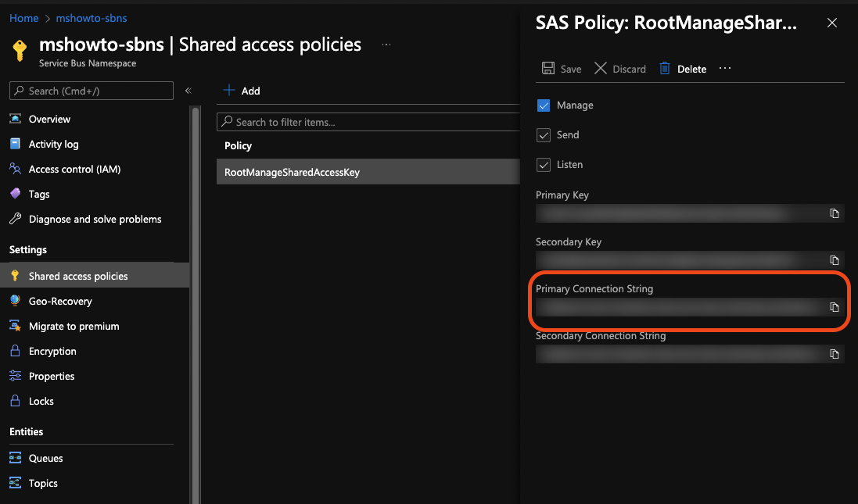This screenshot has height=504, width=858.
Task: Click the purple Tags icon
Action: point(16,194)
